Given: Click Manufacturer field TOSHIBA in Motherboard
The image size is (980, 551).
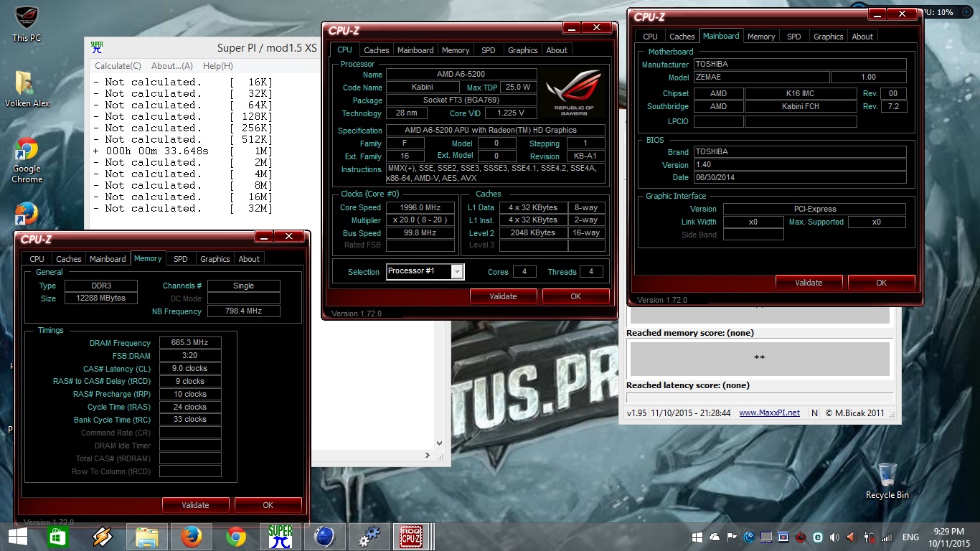Looking at the screenshot, I should (800, 64).
